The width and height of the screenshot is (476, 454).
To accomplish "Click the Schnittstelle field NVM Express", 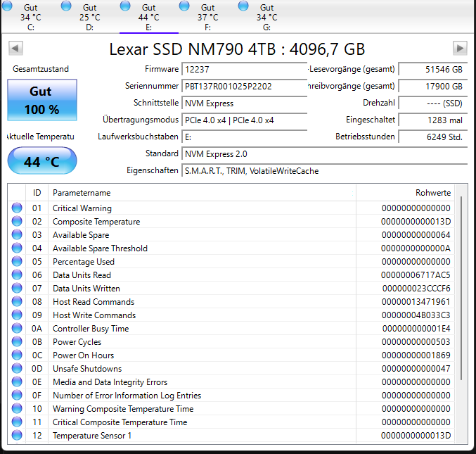I will click(245, 103).
